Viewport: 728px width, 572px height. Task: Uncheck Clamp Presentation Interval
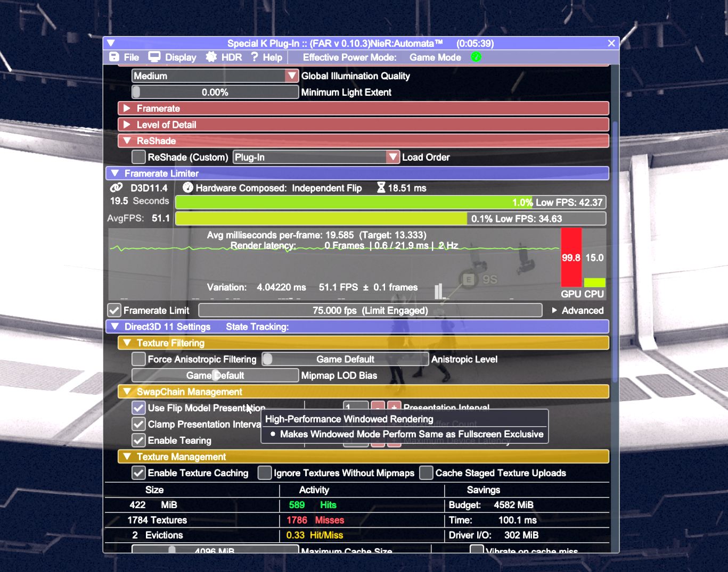pos(138,424)
